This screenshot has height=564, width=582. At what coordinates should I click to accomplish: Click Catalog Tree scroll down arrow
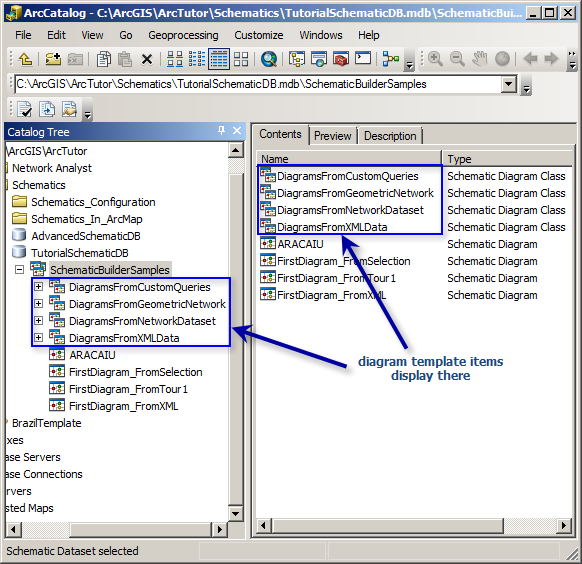tap(236, 514)
